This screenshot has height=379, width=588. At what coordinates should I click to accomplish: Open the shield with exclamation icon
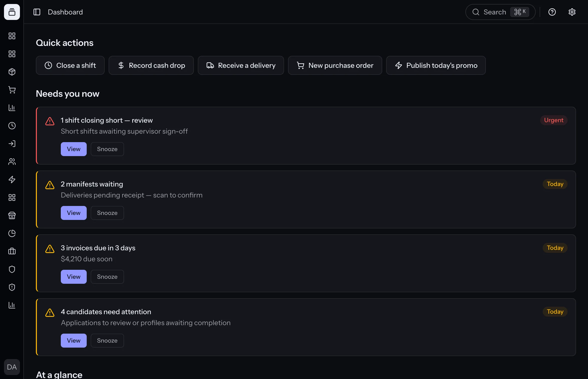coord(12,287)
